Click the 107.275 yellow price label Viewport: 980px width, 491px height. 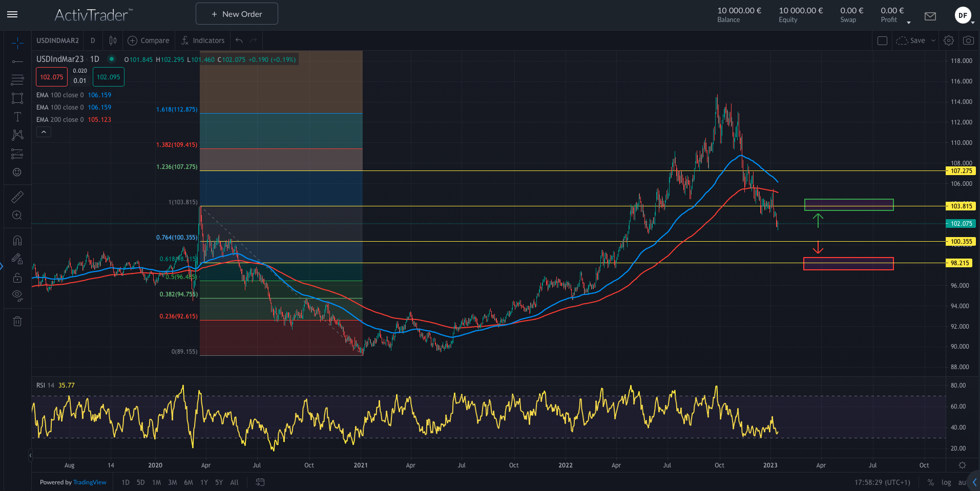961,171
